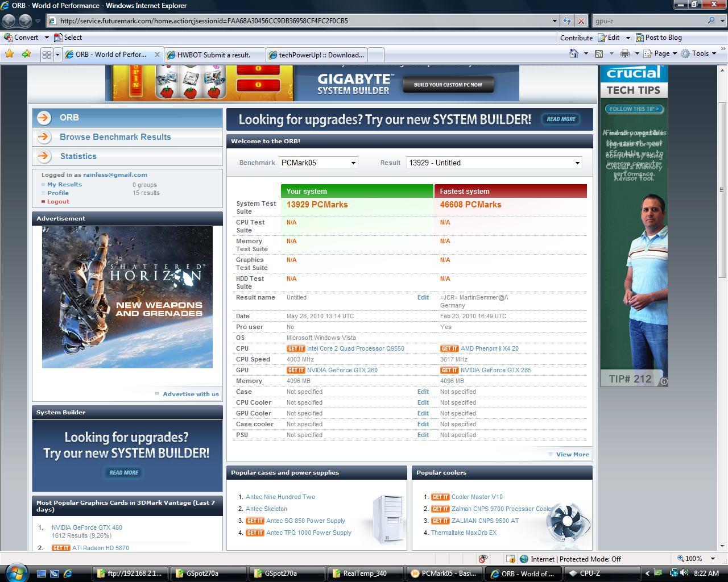Click the Home page icon

[574, 53]
